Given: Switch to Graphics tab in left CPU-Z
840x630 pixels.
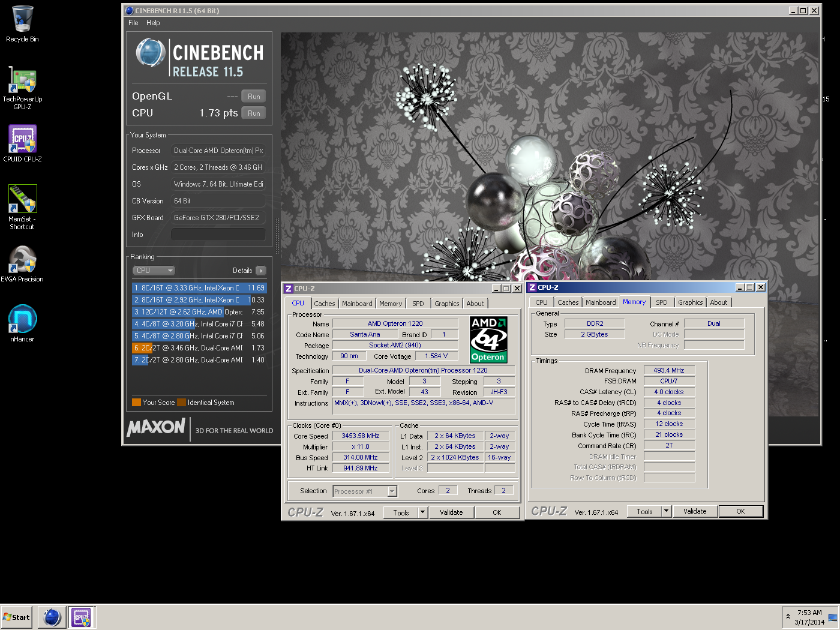Looking at the screenshot, I should [x=447, y=304].
